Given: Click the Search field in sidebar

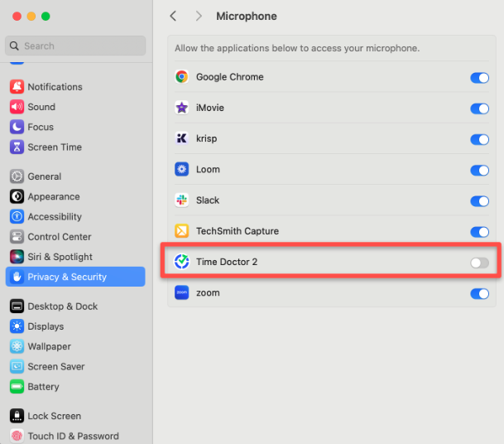Looking at the screenshot, I should click(x=75, y=46).
